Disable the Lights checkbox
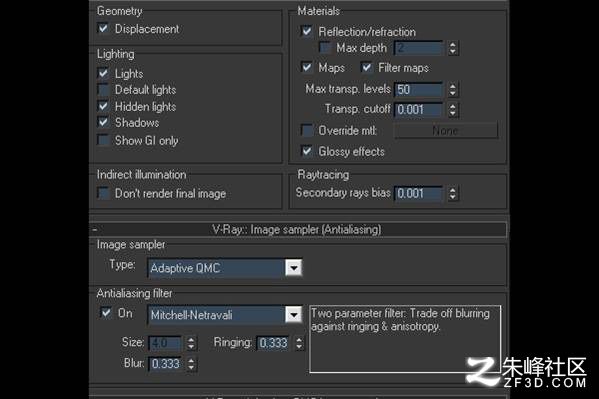The height and width of the screenshot is (399, 599). pos(103,73)
